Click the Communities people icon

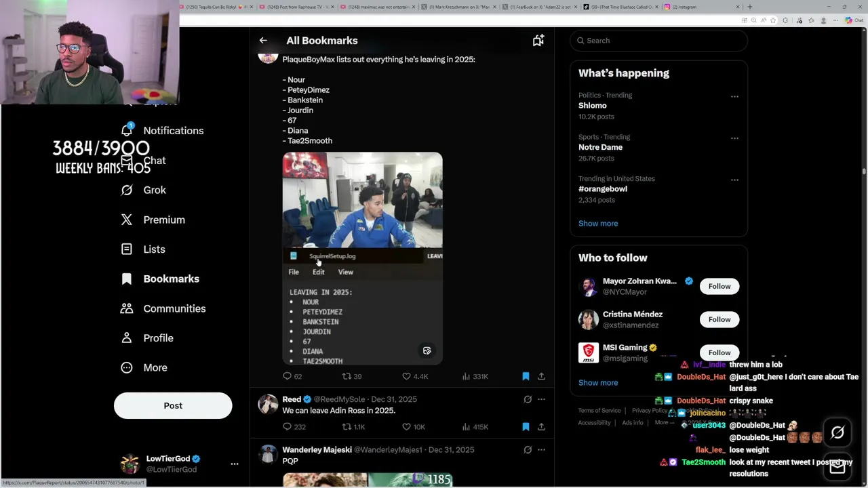(x=127, y=308)
